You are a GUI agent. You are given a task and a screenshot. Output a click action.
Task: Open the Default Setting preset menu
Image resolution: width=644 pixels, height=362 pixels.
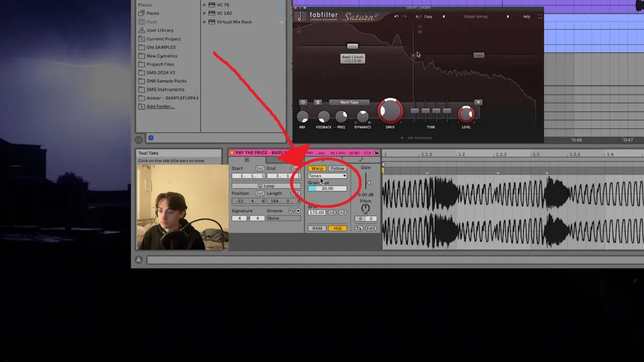pos(475,17)
